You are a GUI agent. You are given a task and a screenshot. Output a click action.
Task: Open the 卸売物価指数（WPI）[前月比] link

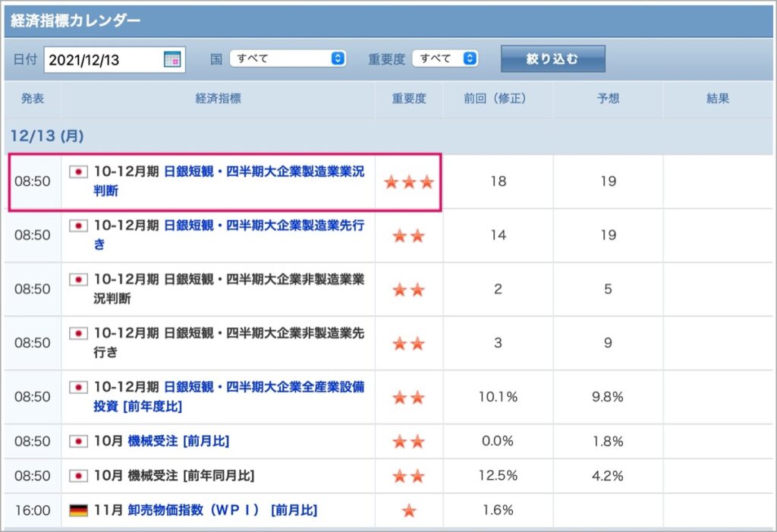(x=222, y=510)
